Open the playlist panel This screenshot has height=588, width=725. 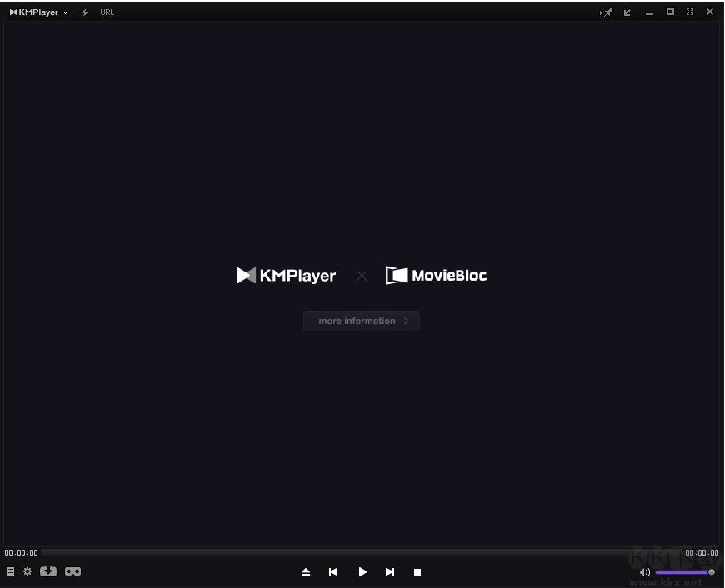(10, 571)
